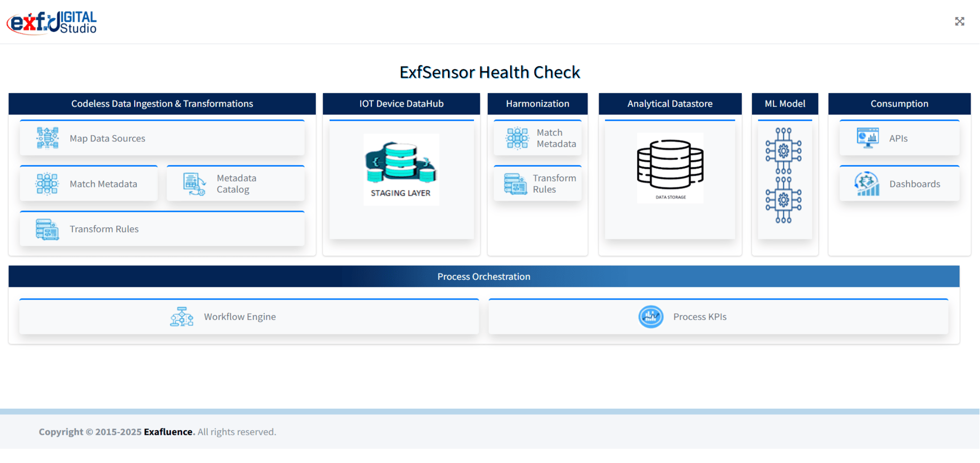Open the Process KPIs card
This screenshot has width=980, height=463.
tap(718, 317)
